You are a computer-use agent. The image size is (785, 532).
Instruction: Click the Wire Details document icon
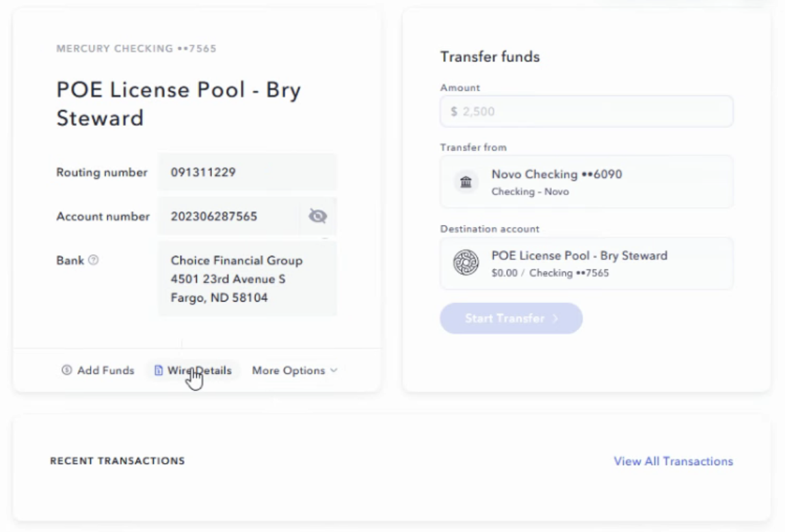point(159,371)
